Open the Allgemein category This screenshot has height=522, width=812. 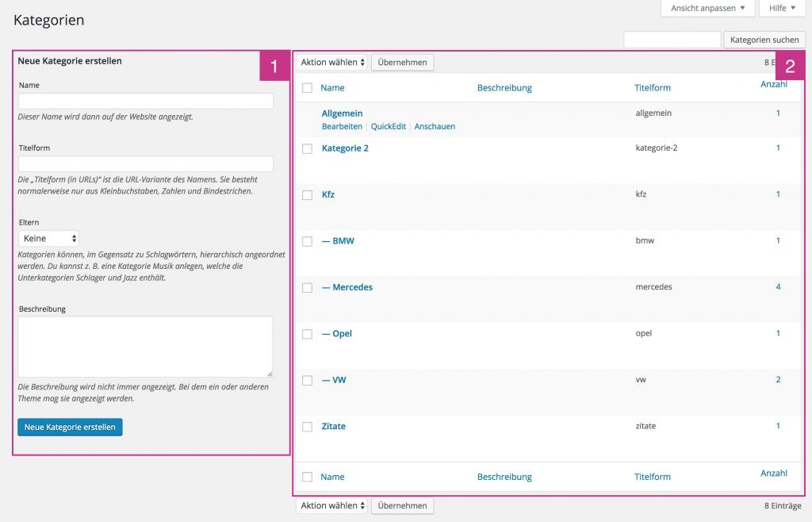(341, 113)
